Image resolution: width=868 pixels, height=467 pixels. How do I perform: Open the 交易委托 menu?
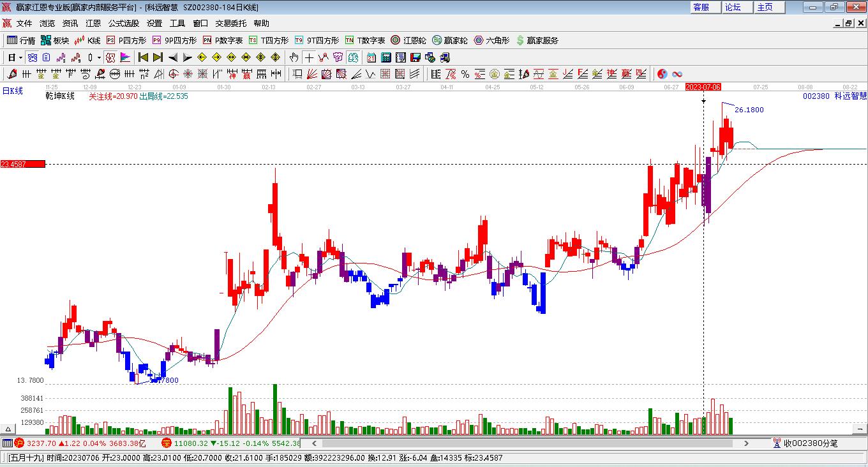[230, 24]
